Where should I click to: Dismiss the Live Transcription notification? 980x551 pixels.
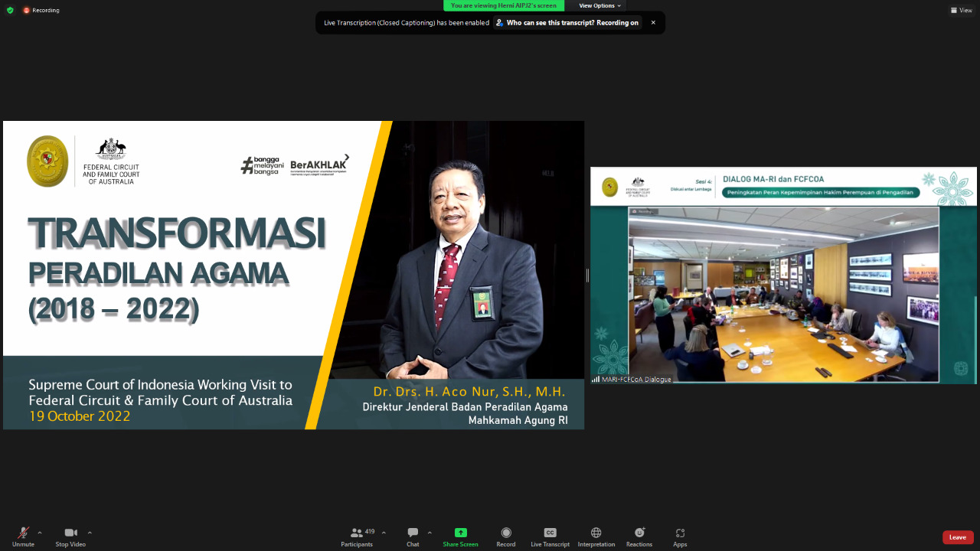point(653,23)
